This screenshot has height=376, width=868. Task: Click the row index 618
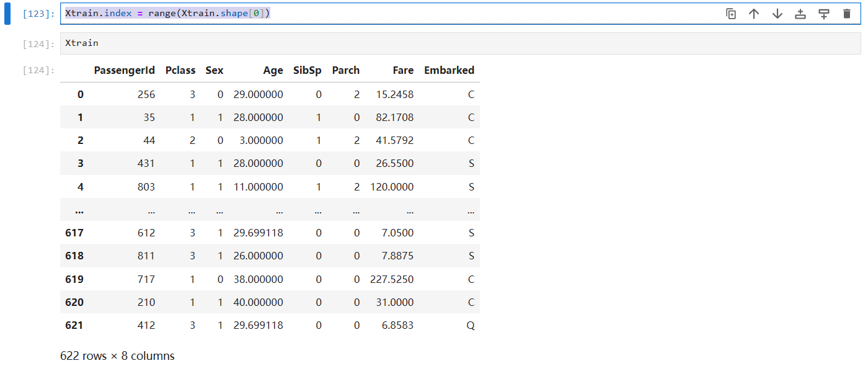pyautogui.click(x=74, y=256)
